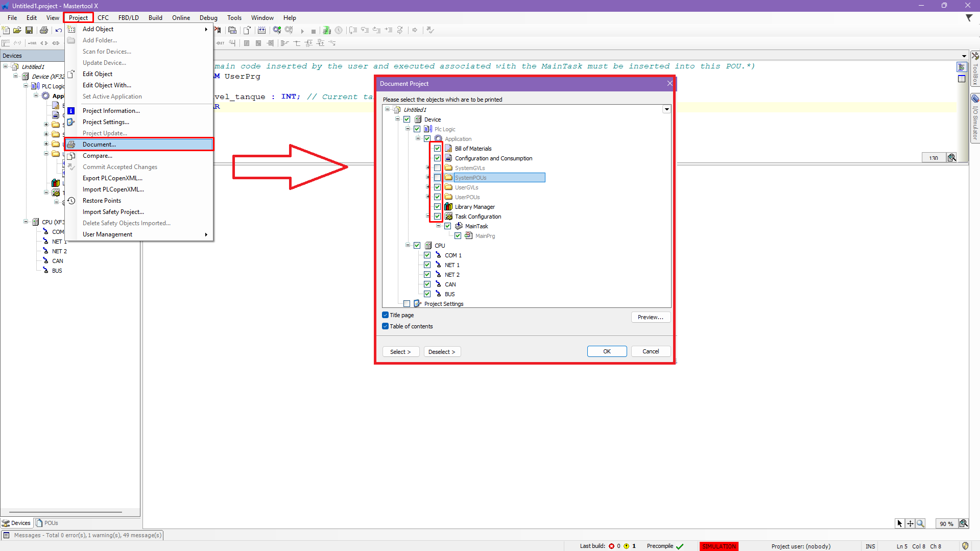Select the magnifier zoom tool icon
The width and height of the screenshot is (980, 551).
(920, 523)
